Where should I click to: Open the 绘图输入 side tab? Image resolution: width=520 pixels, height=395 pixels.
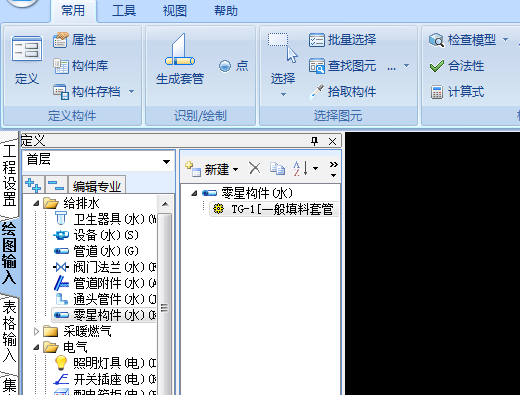click(x=9, y=254)
